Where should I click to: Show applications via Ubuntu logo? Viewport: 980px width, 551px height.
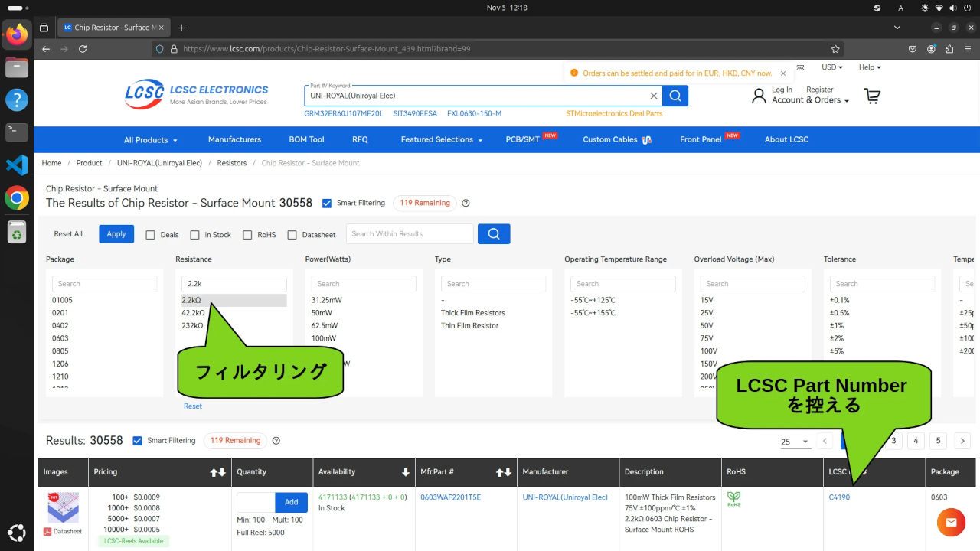point(17,533)
